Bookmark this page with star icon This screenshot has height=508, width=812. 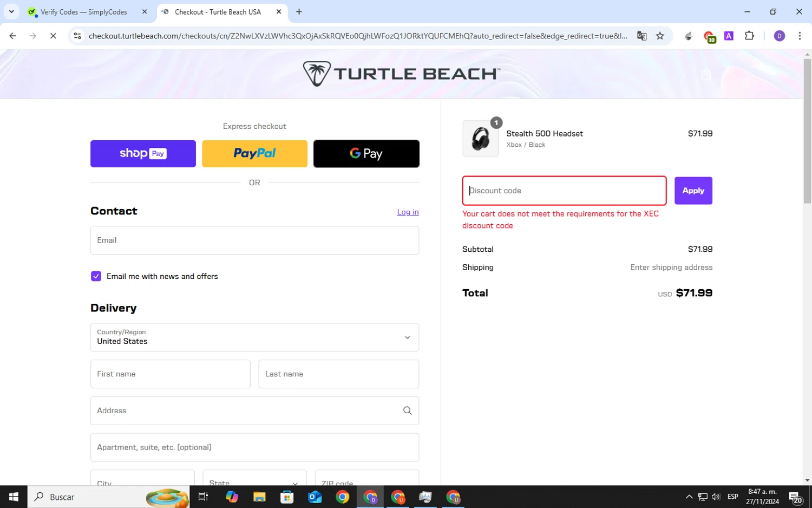pyautogui.click(x=660, y=36)
